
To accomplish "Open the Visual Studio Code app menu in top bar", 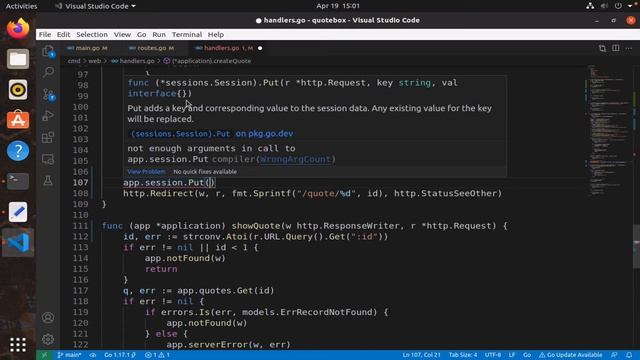I will [96, 6].
